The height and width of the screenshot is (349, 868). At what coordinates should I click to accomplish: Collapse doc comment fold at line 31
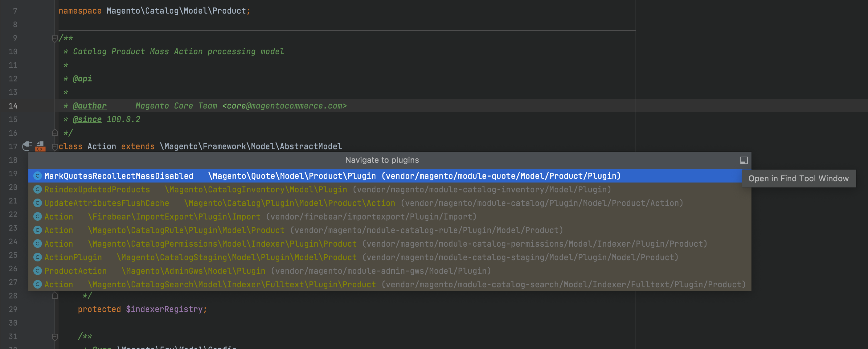coord(55,337)
